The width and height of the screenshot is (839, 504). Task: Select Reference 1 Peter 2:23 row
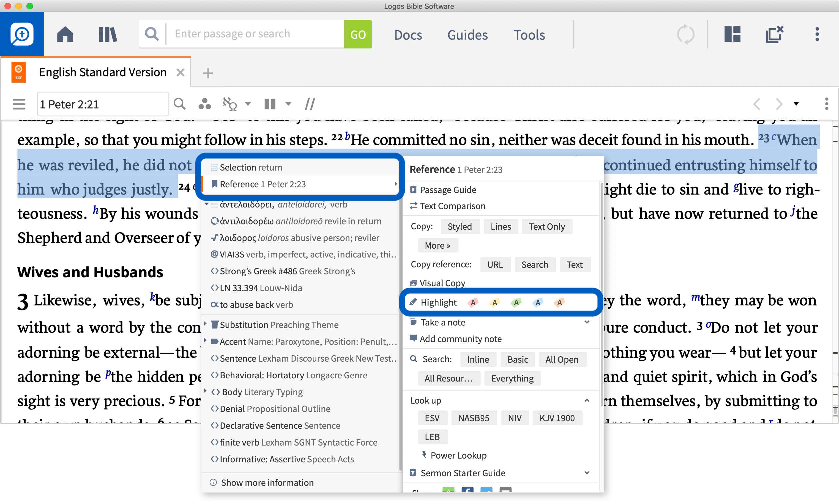point(300,184)
